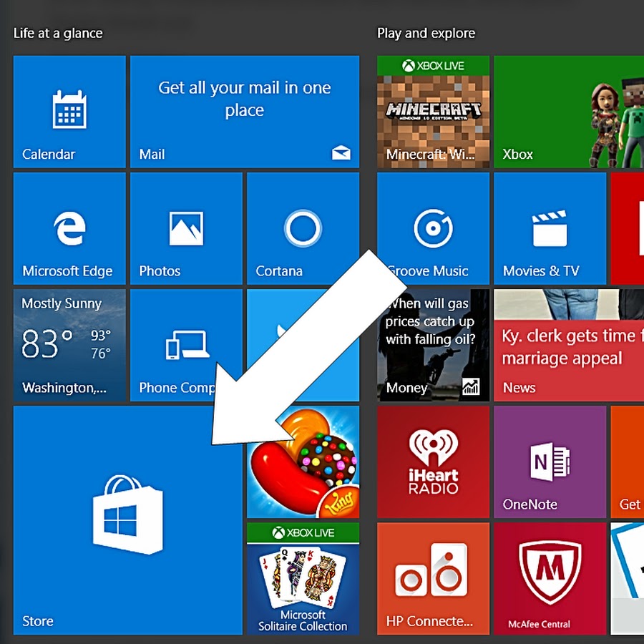Open the iHeart Radio tile
This screenshot has height=644, width=644.
point(434,462)
